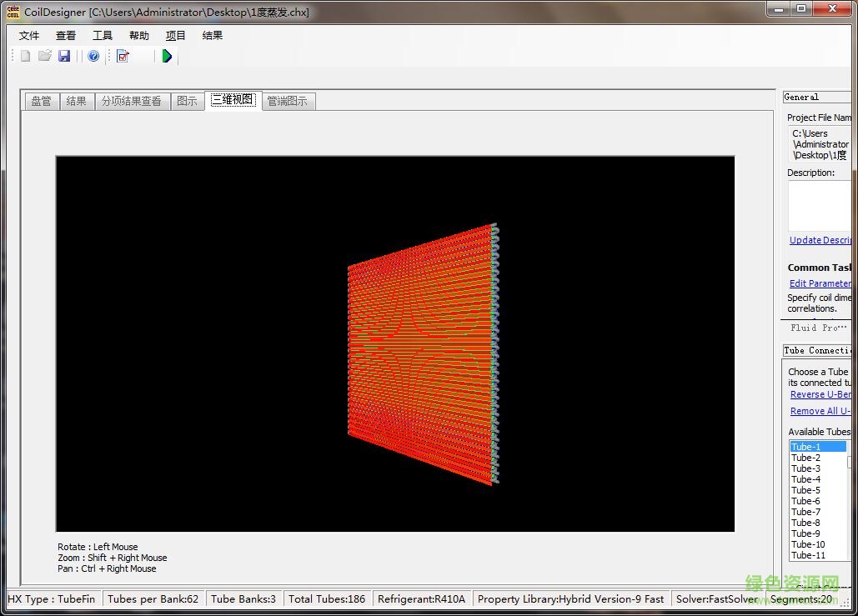Open the 文件 menu
This screenshot has height=616, width=858.
[29, 36]
